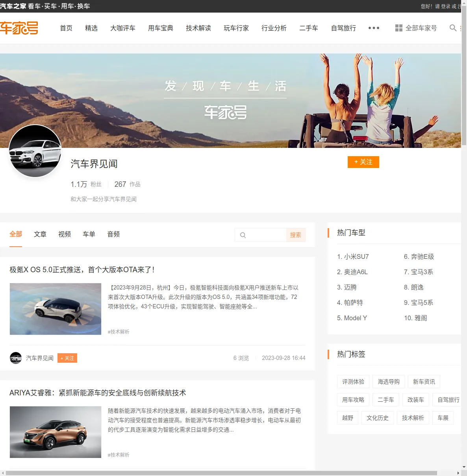Image resolution: width=467 pixels, height=476 pixels.
Task: Select the 评测体验 hot tag
Action: 353,382
